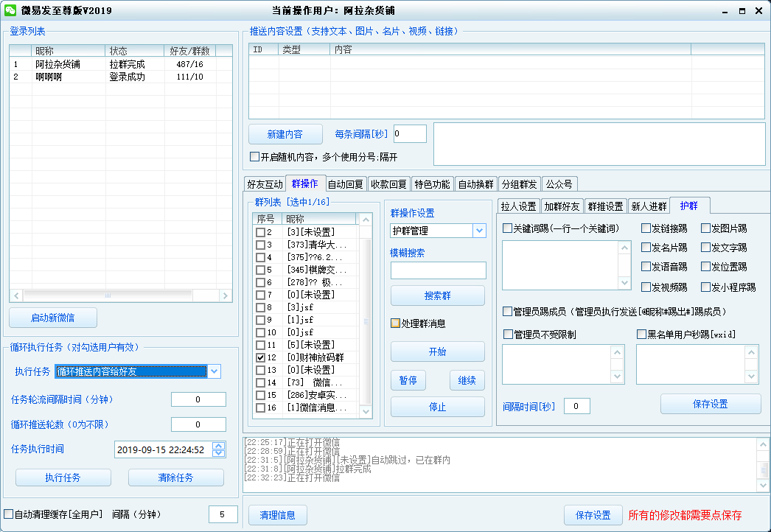Viewport: 771px width, 532px height.
Task: Open the 新人进群 tab
Action: (x=649, y=206)
